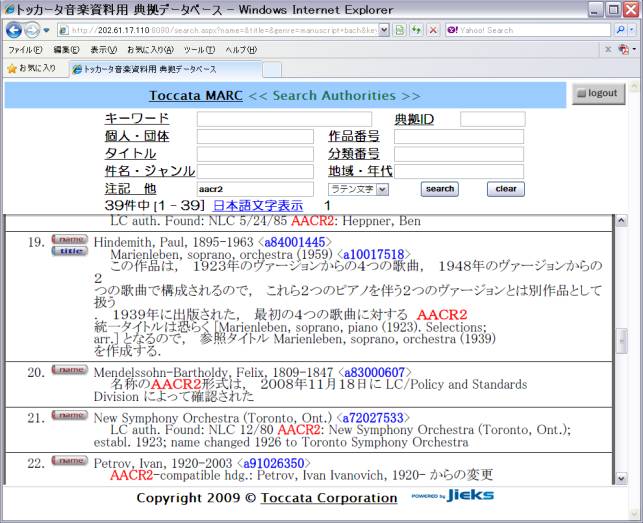
Task: Click the 典拠ID label link
Action: point(414,119)
